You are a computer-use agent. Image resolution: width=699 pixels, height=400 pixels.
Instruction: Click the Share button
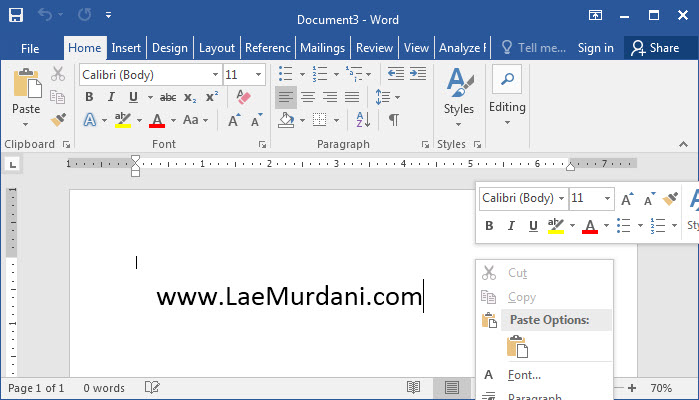click(x=654, y=48)
